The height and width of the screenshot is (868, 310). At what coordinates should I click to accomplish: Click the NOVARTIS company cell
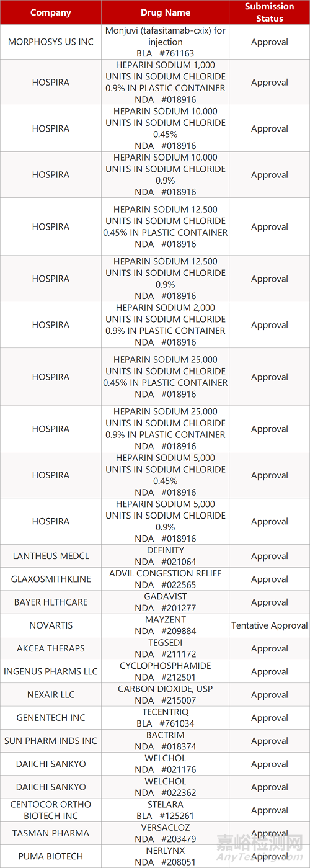point(51,625)
